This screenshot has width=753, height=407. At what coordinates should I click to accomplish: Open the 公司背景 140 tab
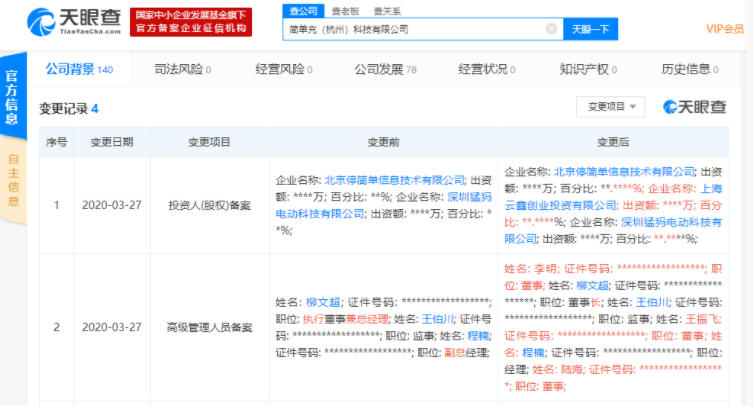(x=79, y=69)
